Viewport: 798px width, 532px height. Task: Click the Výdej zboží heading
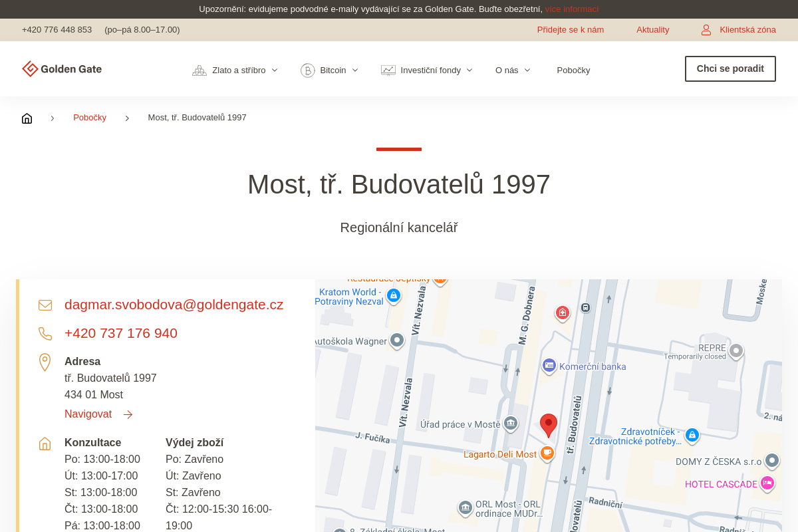tap(195, 443)
